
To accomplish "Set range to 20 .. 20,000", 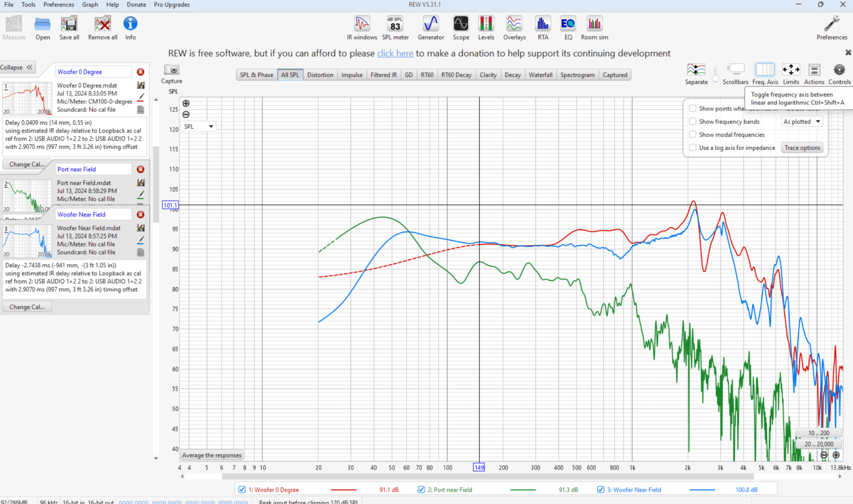I will (818, 444).
